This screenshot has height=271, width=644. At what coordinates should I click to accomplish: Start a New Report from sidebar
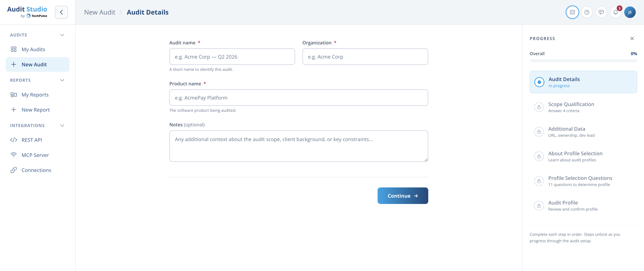coord(38,109)
